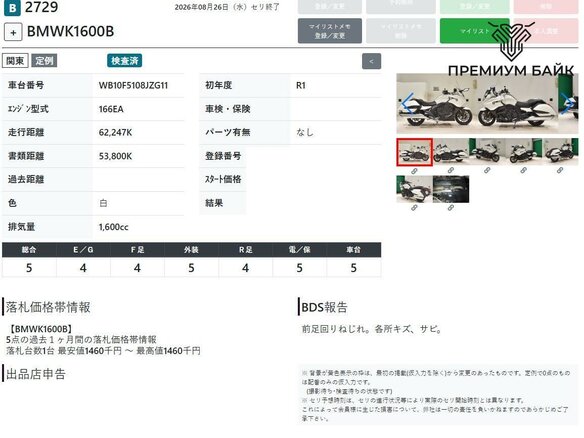Open link icon under the dark close-up thumbnail
This screenshot has height=438, width=584.
pyautogui.click(x=451, y=208)
